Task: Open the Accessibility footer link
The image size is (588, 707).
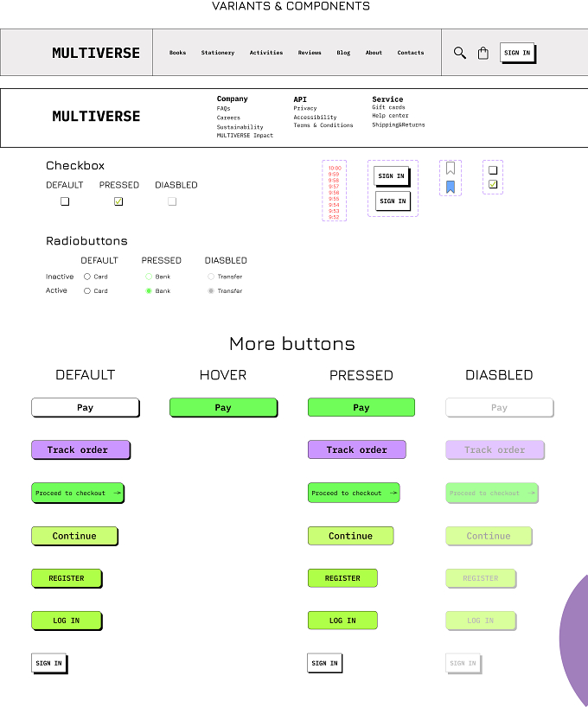Action: click(x=315, y=118)
